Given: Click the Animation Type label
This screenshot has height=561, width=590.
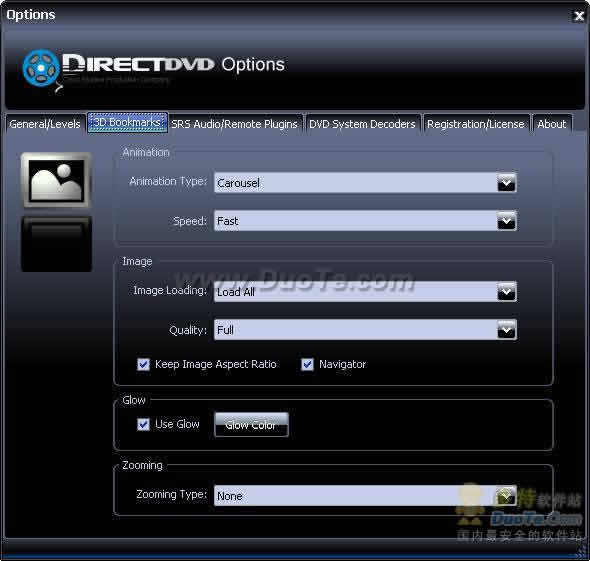Looking at the screenshot, I should coord(168,181).
